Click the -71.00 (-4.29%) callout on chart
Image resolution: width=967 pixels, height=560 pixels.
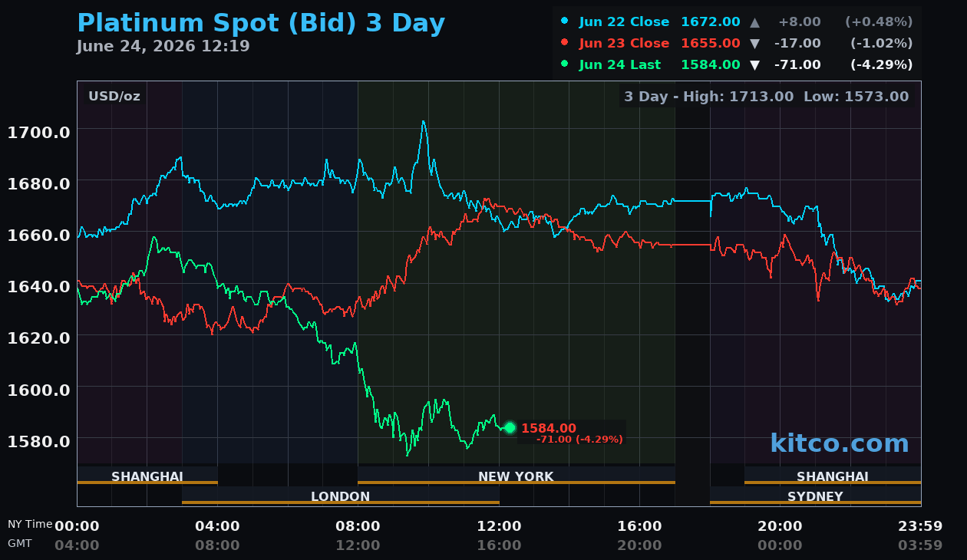coord(579,440)
